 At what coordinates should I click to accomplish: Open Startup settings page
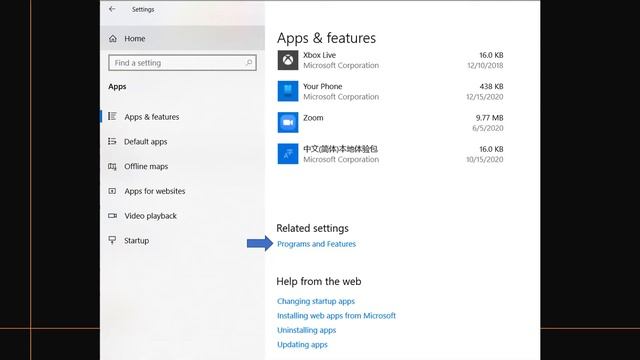pyautogui.click(x=136, y=241)
